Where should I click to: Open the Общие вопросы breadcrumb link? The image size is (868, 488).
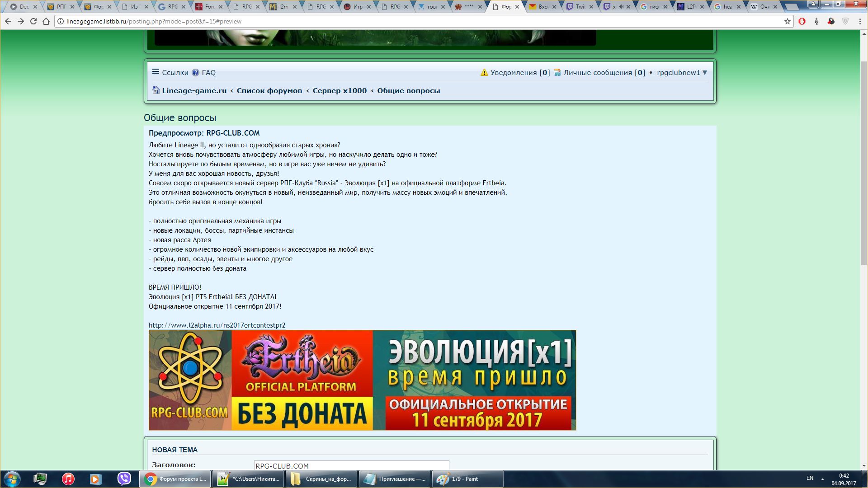pyautogui.click(x=409, y=90)
